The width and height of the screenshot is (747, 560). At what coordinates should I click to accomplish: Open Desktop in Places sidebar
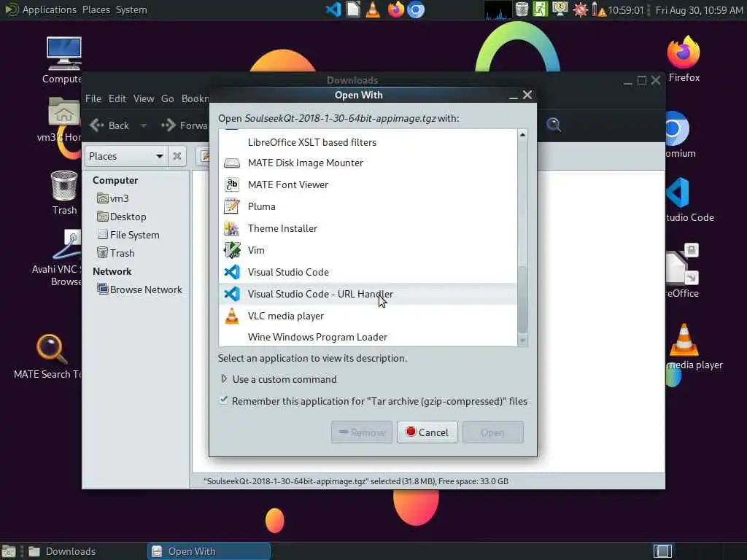[x=122, y=216]
